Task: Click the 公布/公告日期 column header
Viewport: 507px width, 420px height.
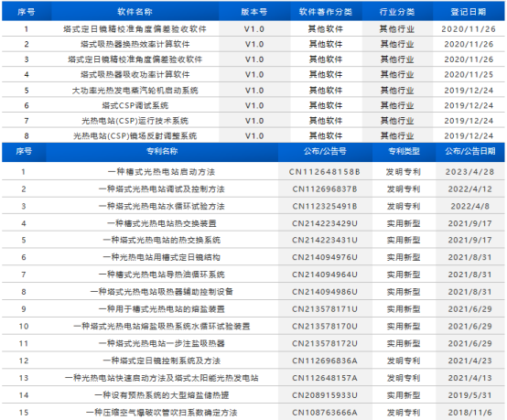Action: coord(470,151)
